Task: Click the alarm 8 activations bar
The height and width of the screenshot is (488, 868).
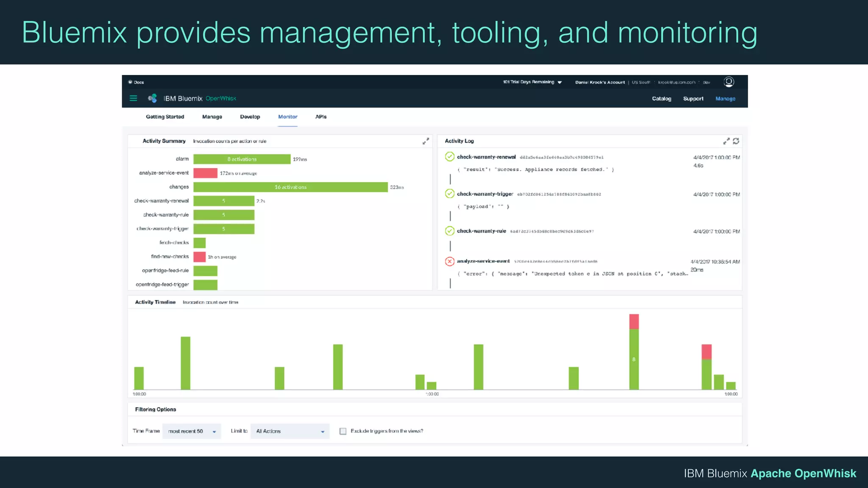Action: [x=242, y=159]
